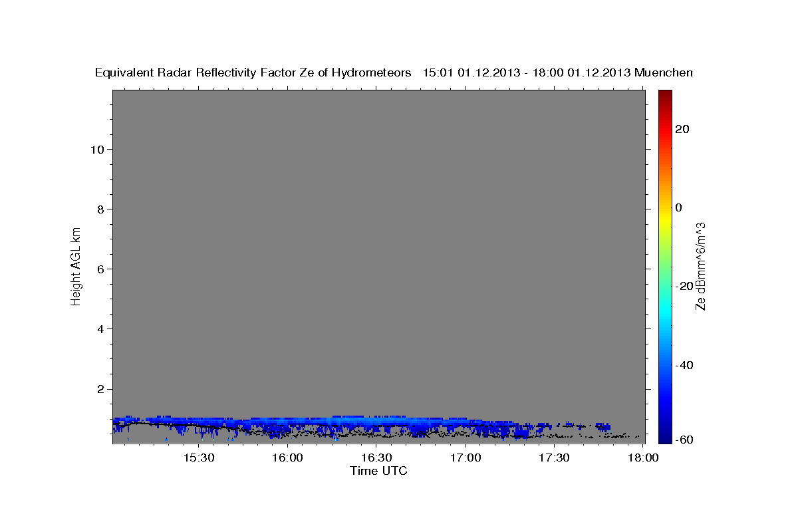Click the colorbar label -40

pos(683,364)
